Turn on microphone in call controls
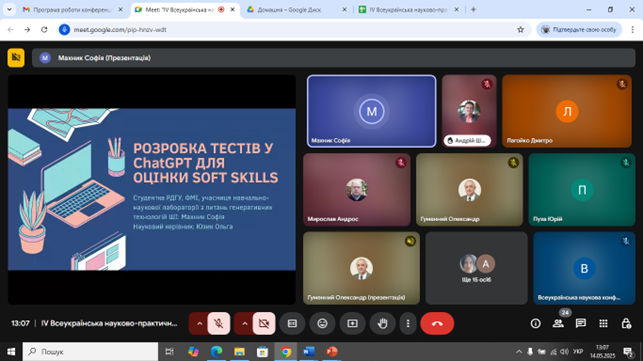The image size is (643, 361). [219, 323]
